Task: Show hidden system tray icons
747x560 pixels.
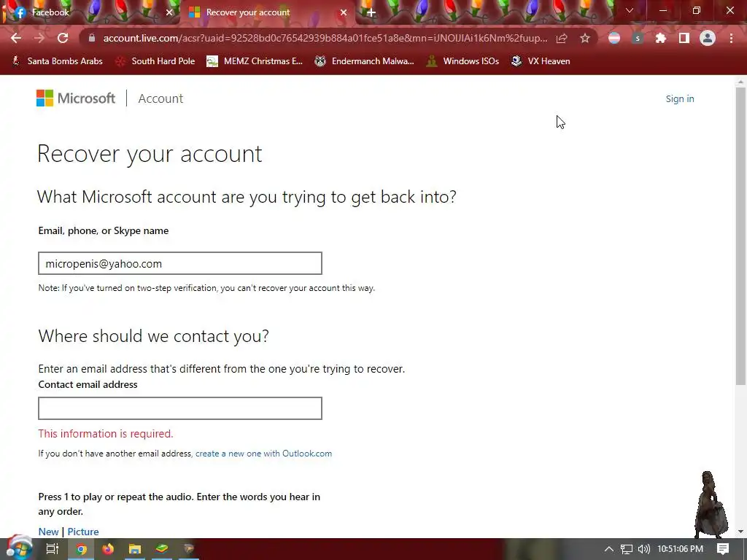Action: tap(609, 549)
